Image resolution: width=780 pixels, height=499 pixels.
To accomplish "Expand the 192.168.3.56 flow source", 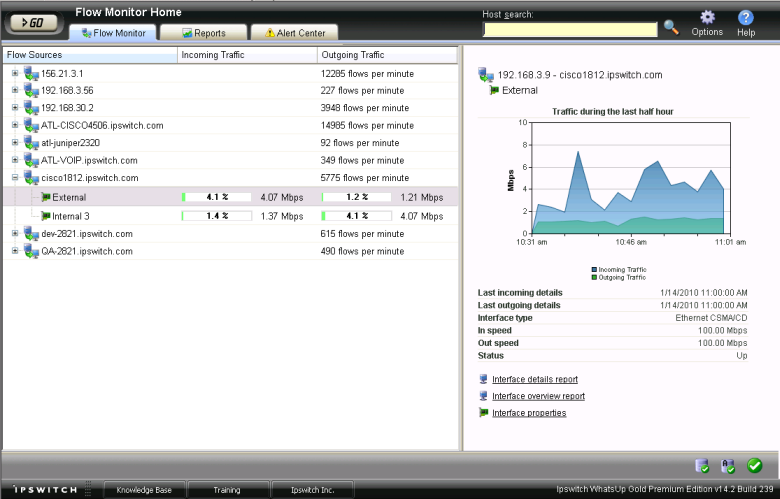I will [15, 90].
